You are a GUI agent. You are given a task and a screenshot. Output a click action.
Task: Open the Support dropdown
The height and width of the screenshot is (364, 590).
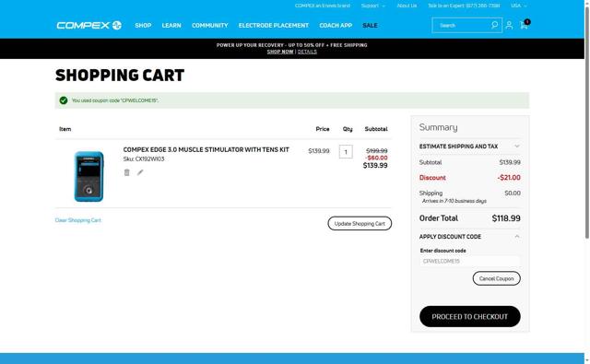[x=372, y=6]
